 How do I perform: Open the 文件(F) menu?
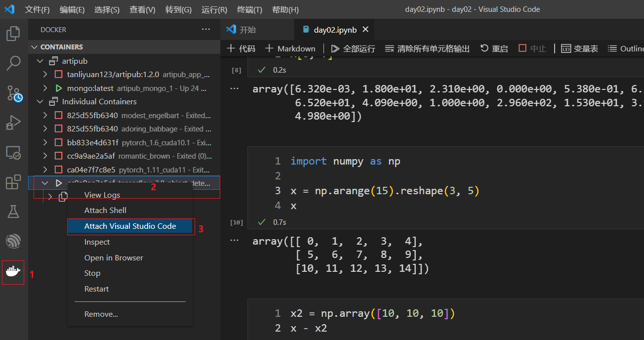(x=38, y=9)
